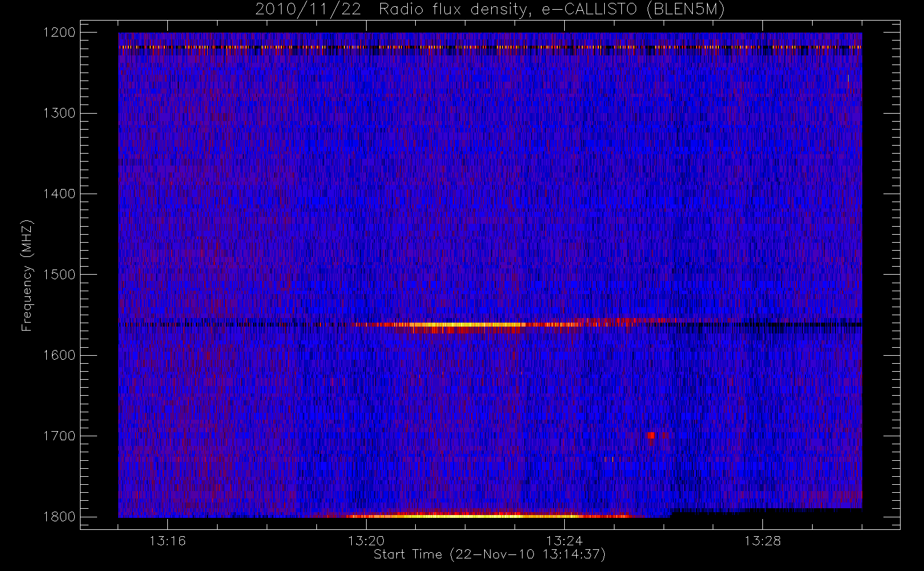
Task: Click the small red spot near 1700 MHz
Action: click(652, 435)
